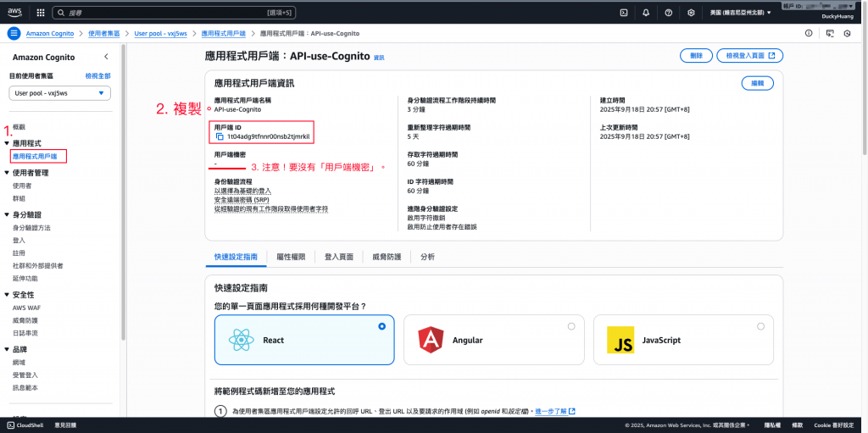Screen dimensions: 868x433
Task: Open AWS WAF in the sidebar
Action: tap(25, 308)
